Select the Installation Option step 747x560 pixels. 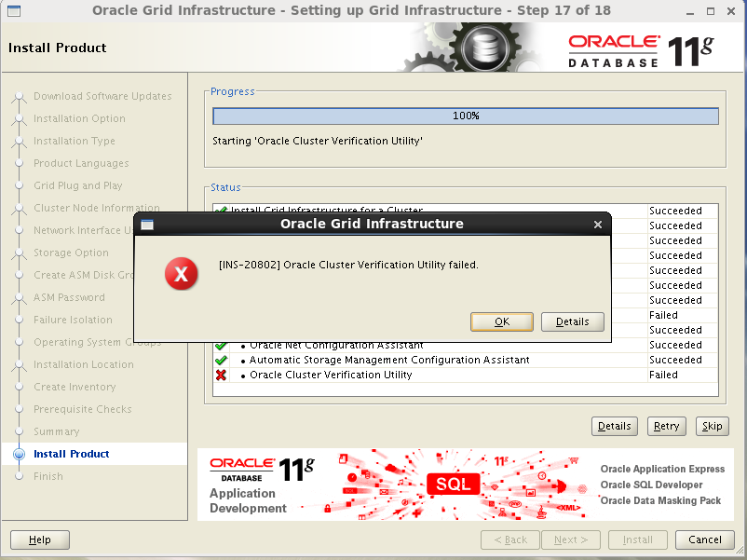[x=79, y=118]
